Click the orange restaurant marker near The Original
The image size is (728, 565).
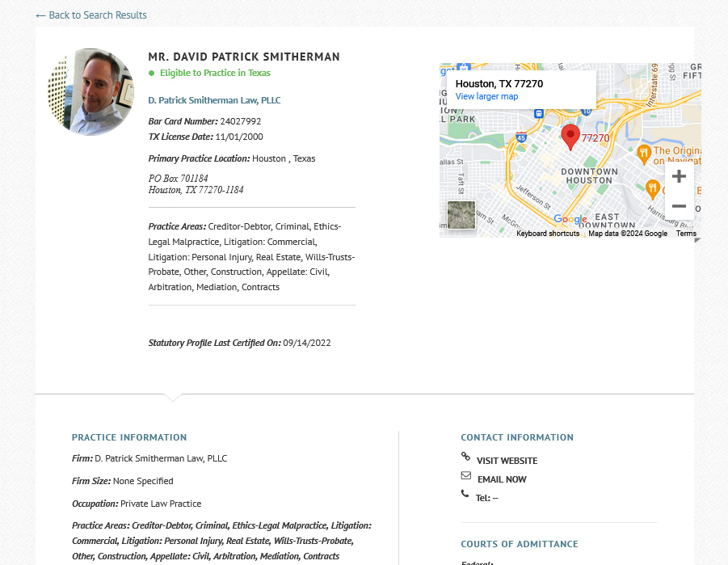click(643, 154)
